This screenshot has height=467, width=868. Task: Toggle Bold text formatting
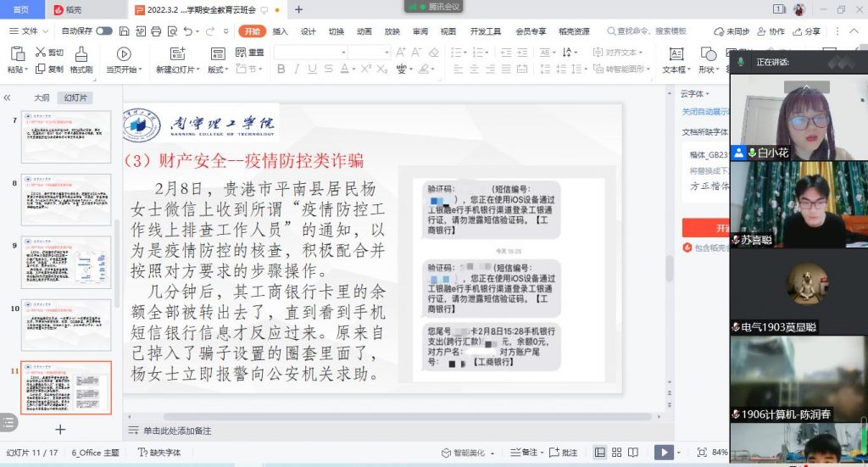280,69
